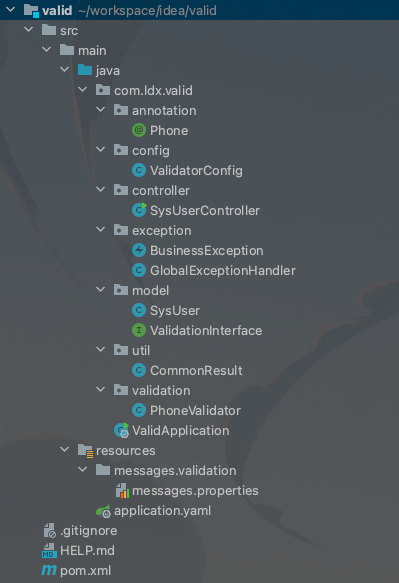Select the CommonResult class
The width and height of the screenshot is (399, 583).
[196, 370]
